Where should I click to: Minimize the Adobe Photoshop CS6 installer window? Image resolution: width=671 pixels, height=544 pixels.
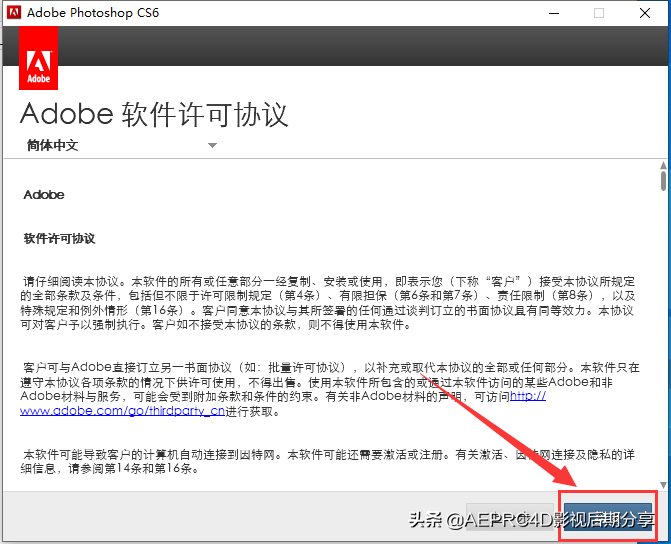click(x=554, y=13)
